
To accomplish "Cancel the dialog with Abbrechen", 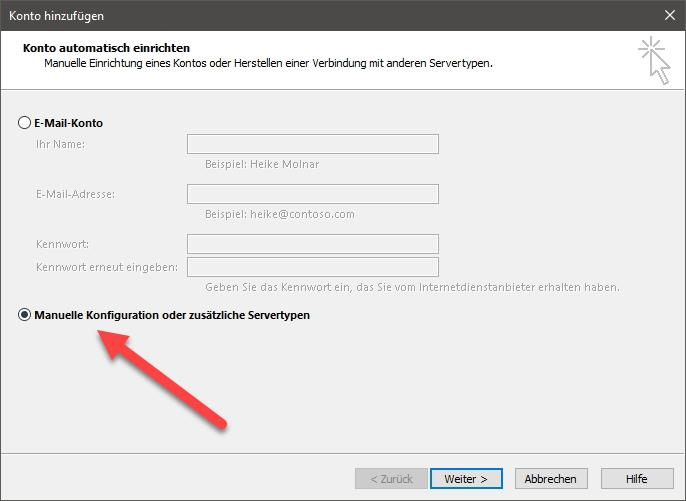I will click(551, 479).
